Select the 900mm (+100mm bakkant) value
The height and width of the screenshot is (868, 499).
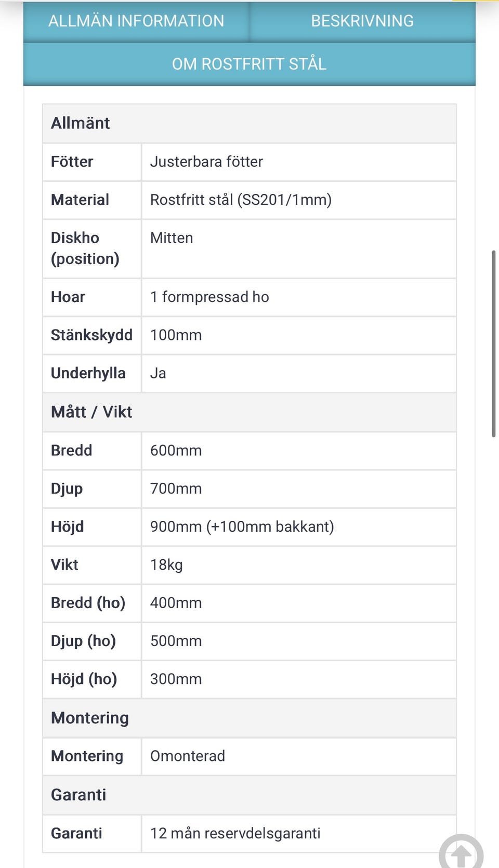[242, 527]
